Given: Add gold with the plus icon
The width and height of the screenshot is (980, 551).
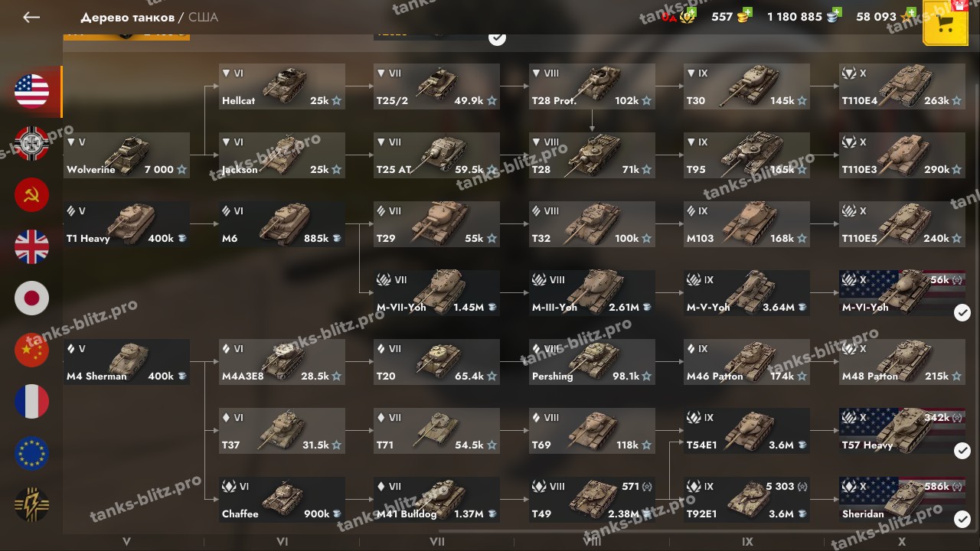Looking at the screenshot, I should point(747,12).
